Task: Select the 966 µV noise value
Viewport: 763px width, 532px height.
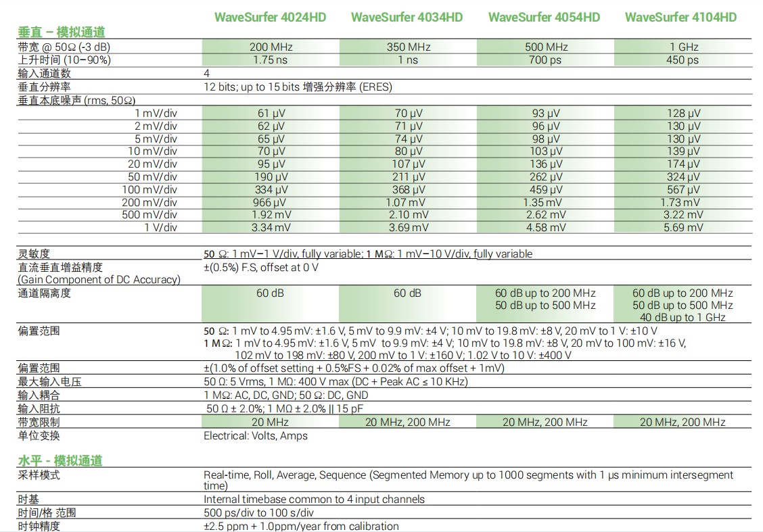Action: pyautogui.click(x=270, y=202)
